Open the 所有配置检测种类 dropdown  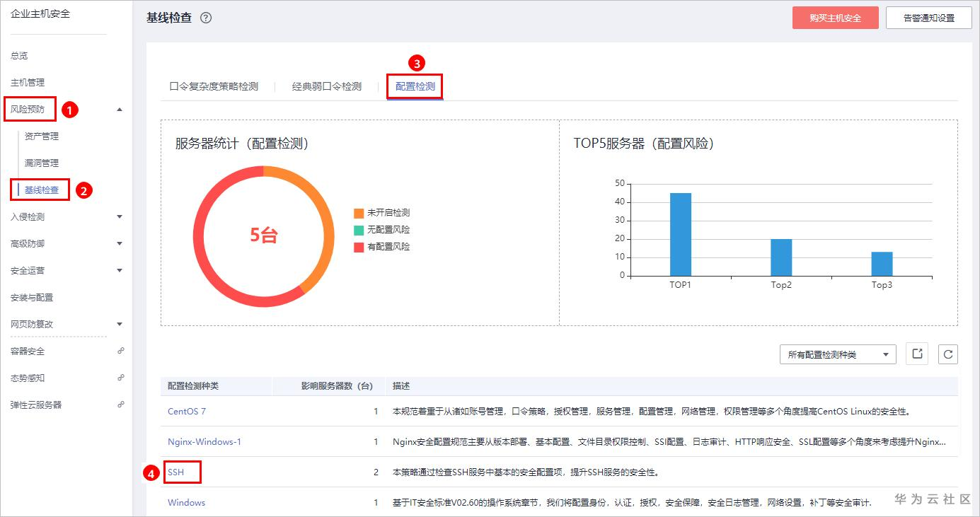click(x=838, y=354)
